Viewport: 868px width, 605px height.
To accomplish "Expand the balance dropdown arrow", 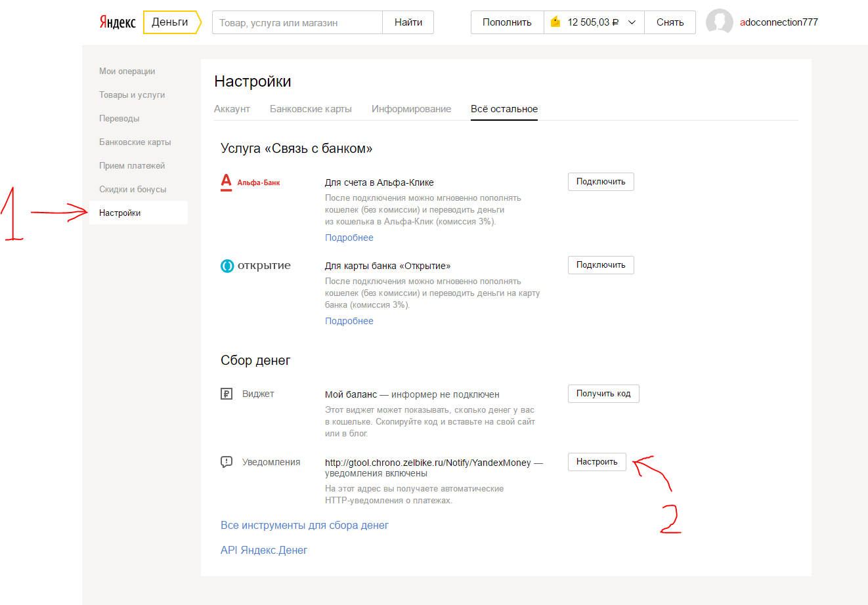I will click(632, 22).
